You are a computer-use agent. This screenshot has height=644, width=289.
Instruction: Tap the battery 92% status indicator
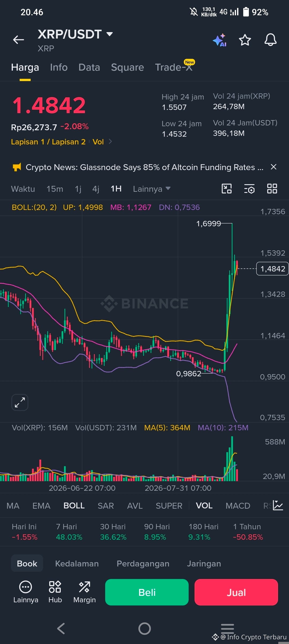256,12
